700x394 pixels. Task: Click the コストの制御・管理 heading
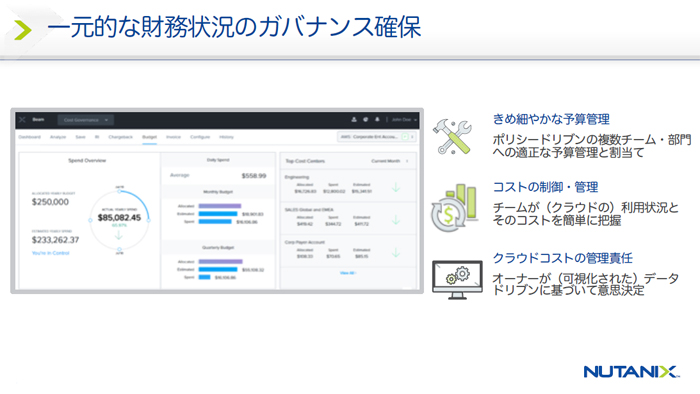545,187
